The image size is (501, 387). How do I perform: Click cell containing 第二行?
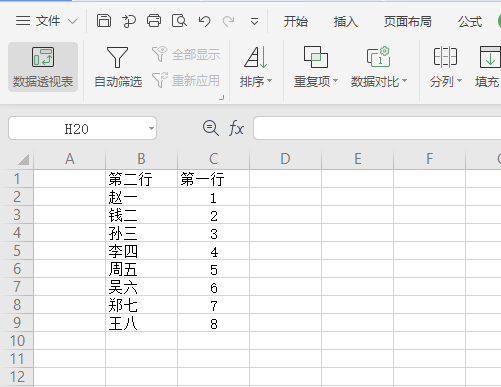pyautogui.click(x=141, y=179)
